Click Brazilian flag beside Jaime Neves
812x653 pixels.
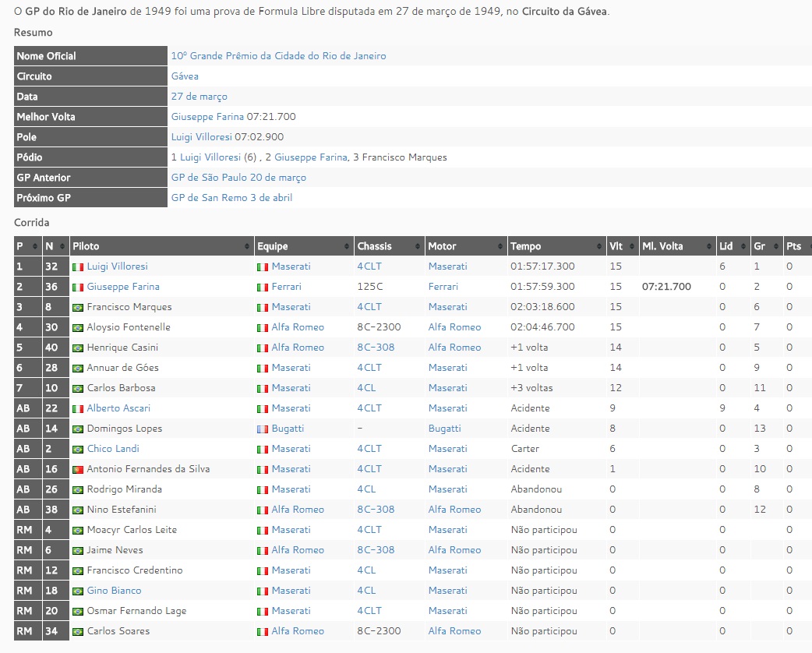click(78, 550)
